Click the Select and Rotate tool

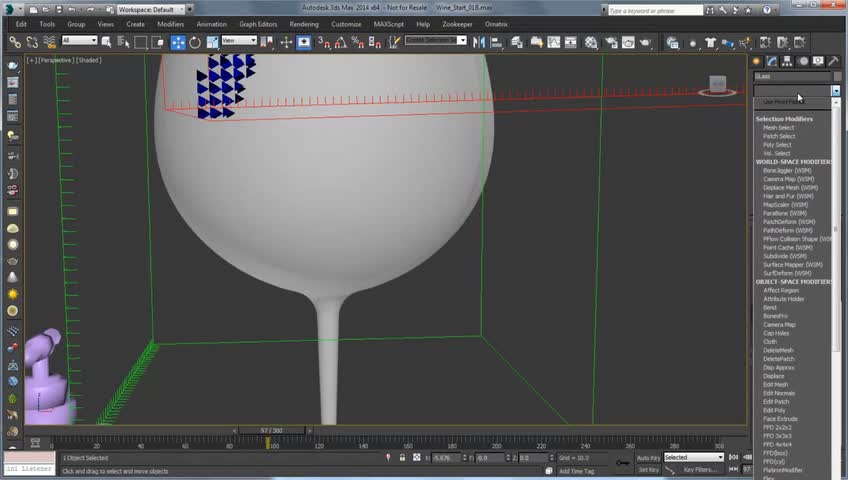(195, 42)
